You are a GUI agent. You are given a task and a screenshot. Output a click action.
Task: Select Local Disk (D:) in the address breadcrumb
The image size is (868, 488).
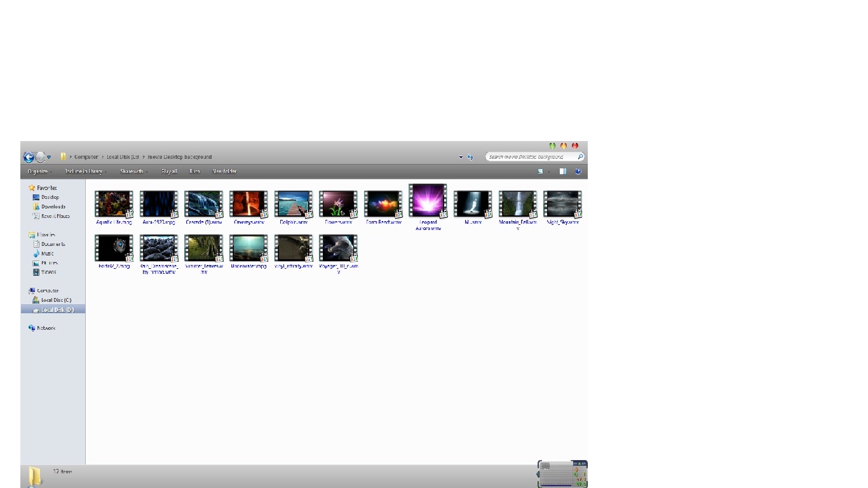tap(123, 157)
